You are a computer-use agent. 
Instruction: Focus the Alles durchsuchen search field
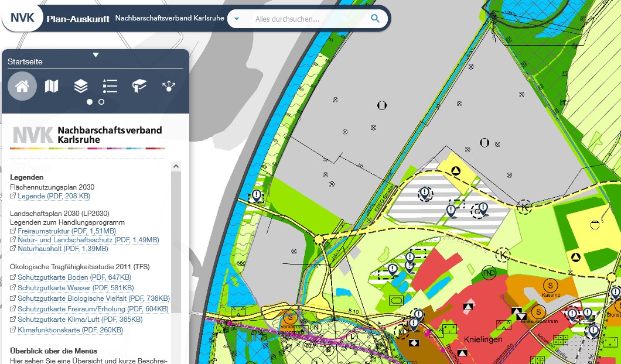(x=309, y=19)
